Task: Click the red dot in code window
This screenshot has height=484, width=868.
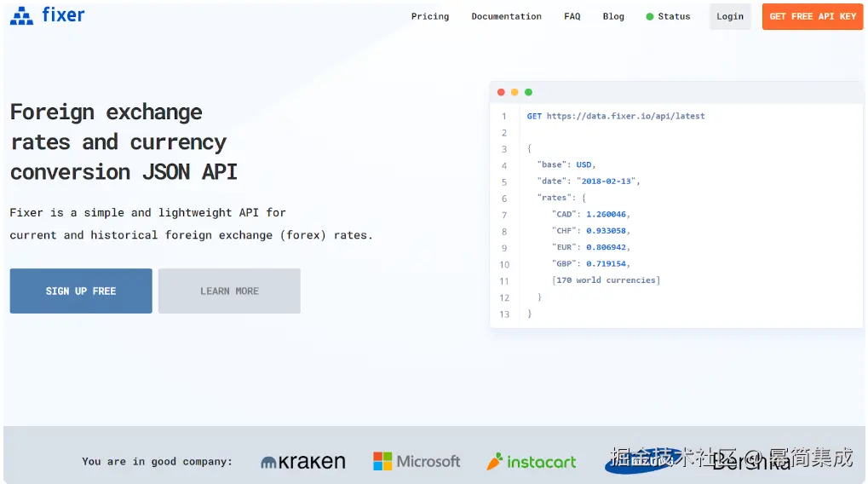Action: click(501, 92)
